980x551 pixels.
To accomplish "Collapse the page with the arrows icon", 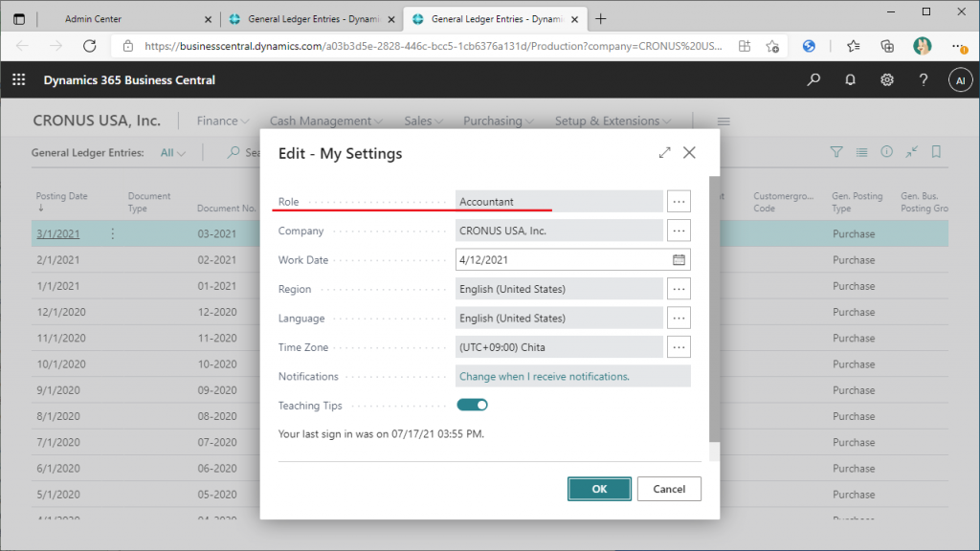I will pyautogui.click(x=912, y=152).
